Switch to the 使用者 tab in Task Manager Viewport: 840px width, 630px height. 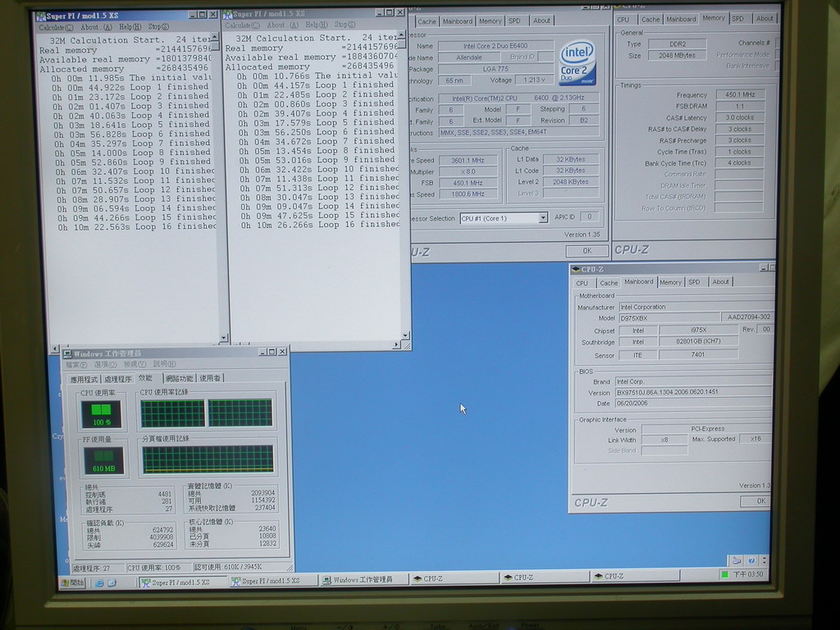pos(210,378)
